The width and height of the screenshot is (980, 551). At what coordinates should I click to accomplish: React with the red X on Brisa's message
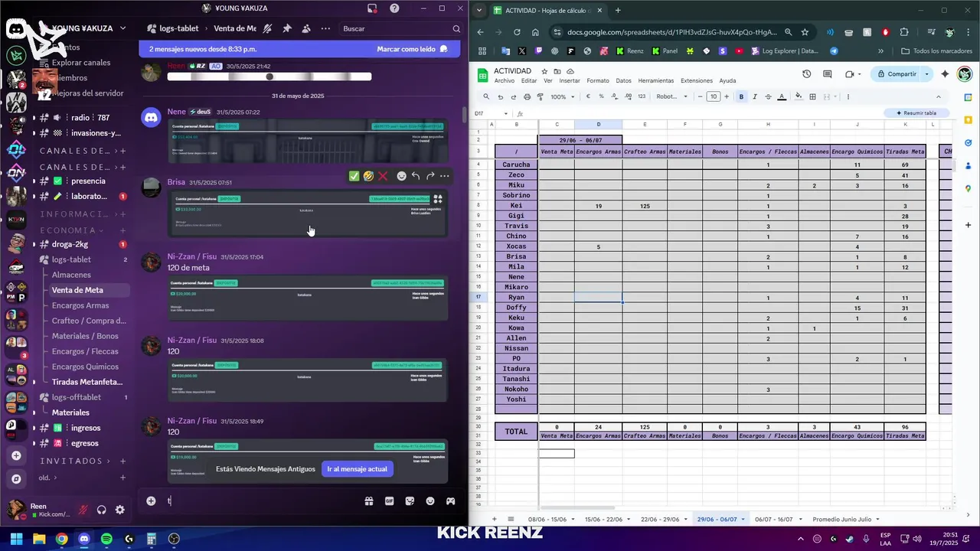click(x=383, y=176)
